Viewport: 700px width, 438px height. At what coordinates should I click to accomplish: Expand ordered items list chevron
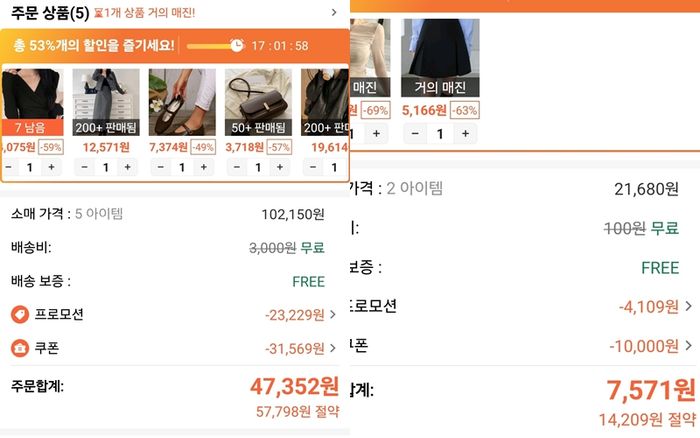tap(334, 13)
